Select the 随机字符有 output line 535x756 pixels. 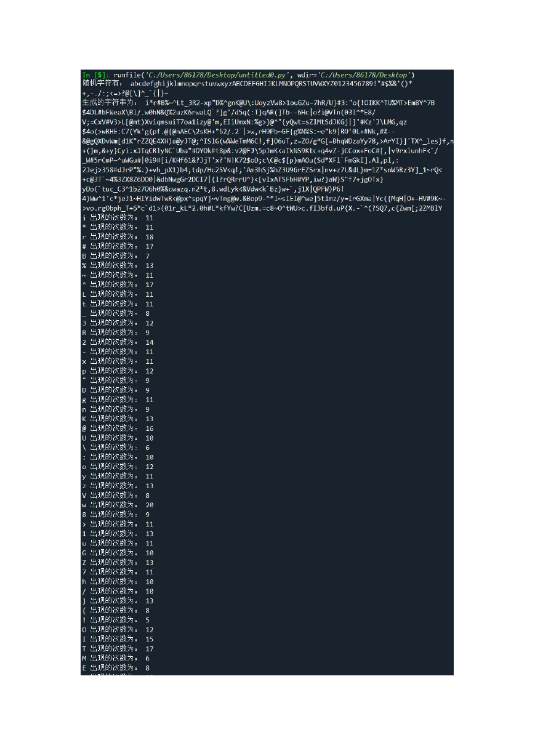pos(247,83)
